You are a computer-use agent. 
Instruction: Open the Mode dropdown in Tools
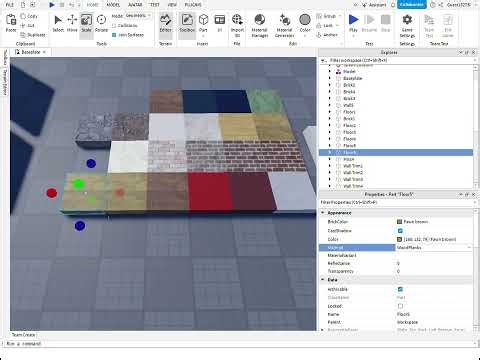pos(138,16)
